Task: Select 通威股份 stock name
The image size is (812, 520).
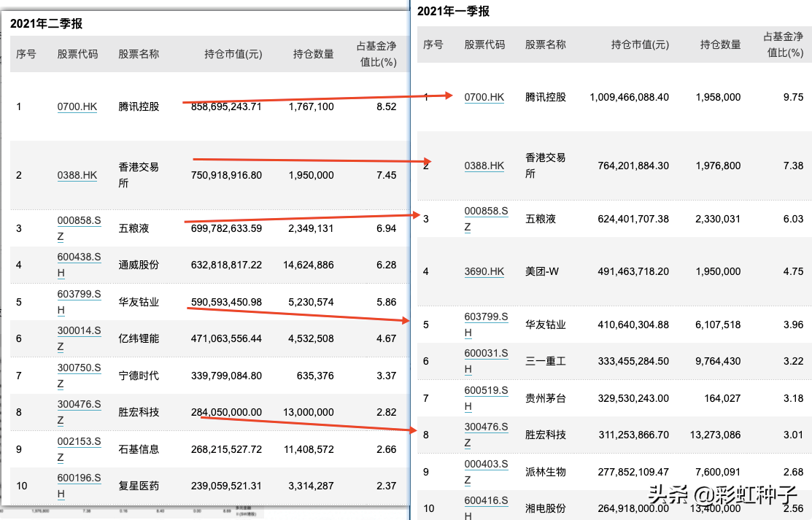Action: tap(139, 265)
